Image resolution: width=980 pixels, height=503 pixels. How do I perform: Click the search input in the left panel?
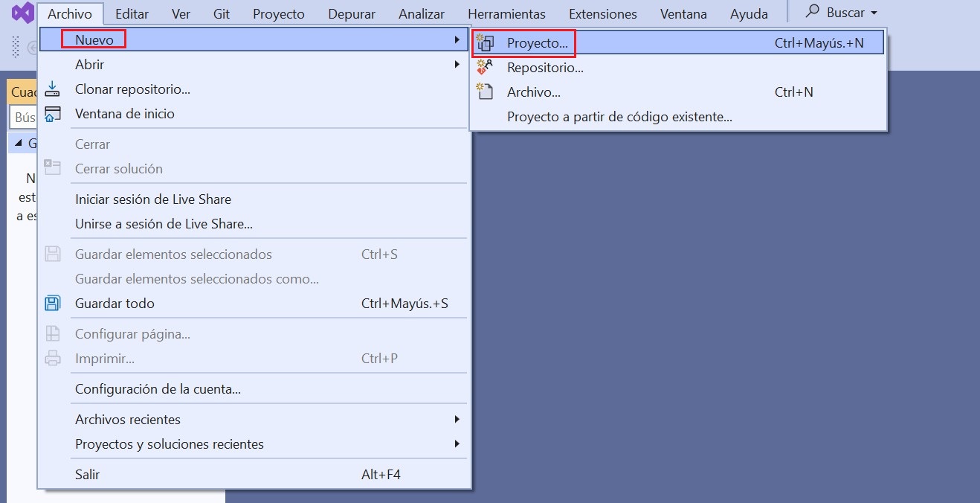coord(24,118)
